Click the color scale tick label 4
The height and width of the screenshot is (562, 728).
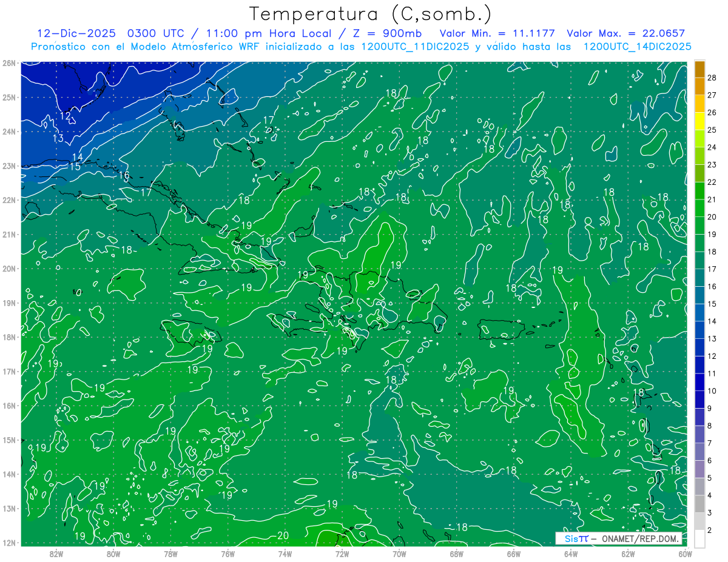click(710, 495)
